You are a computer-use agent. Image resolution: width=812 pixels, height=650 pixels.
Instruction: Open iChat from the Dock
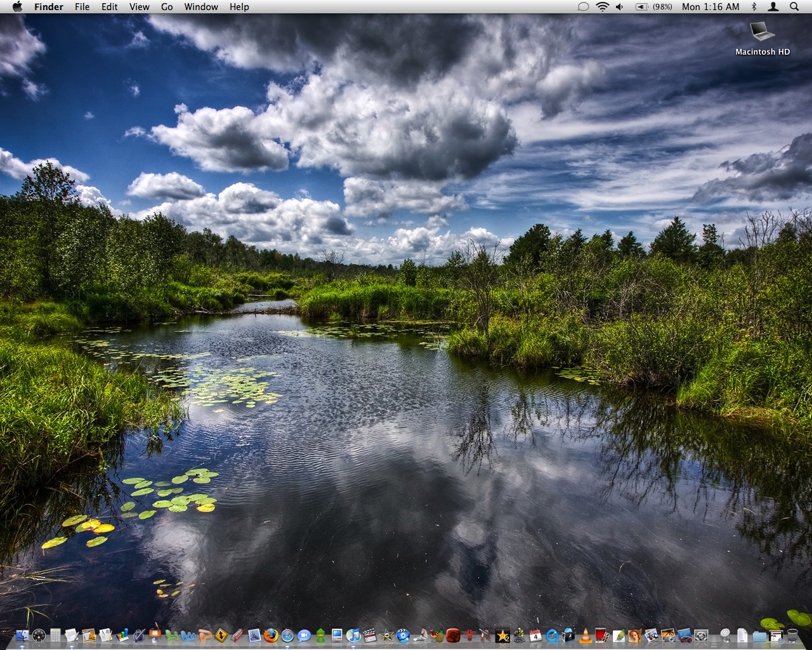[x=304, y=635]
